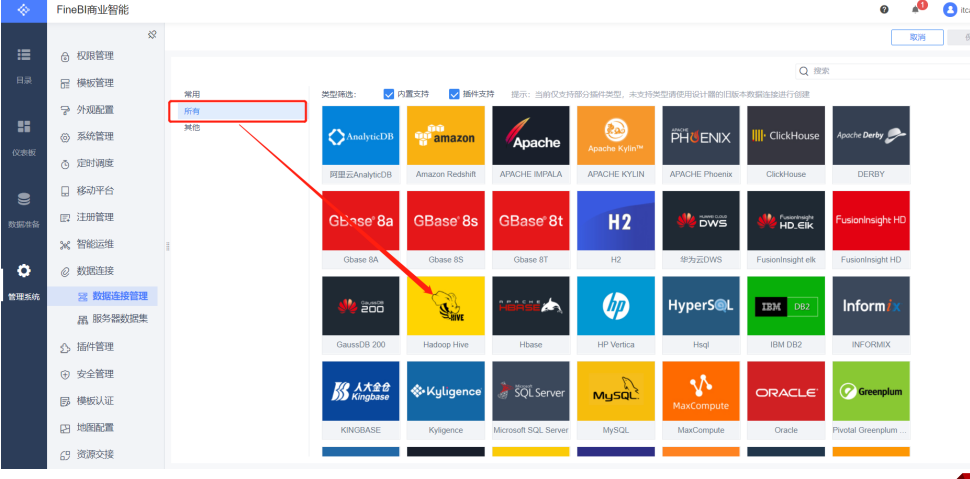Image resolution: width=970 pixels, height=479 pixels.
Task: Select the DERBY tile
Action: click(x=871, y=144)
